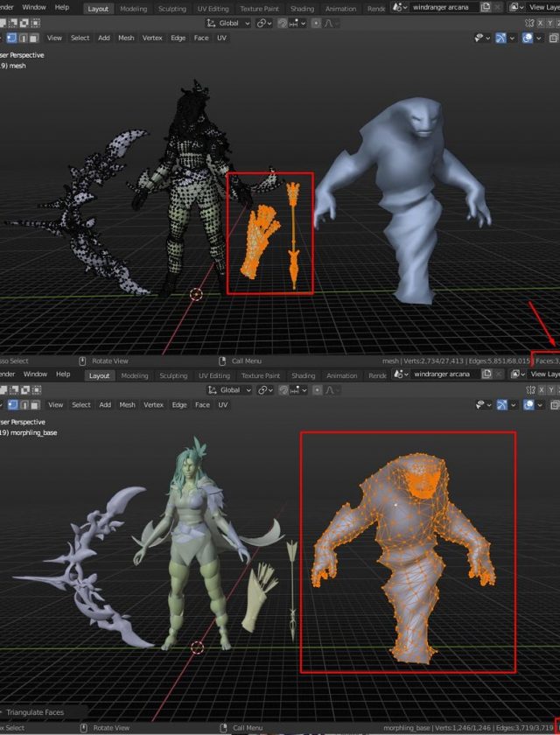Enable face select mode in upper viewport

point(33,38)
